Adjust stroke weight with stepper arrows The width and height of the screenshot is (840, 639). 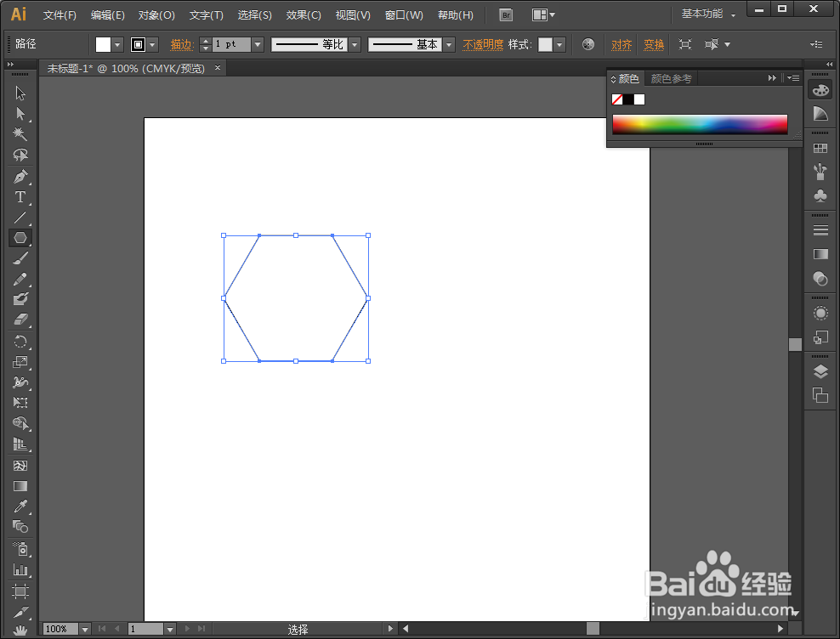tap(205, 44)
